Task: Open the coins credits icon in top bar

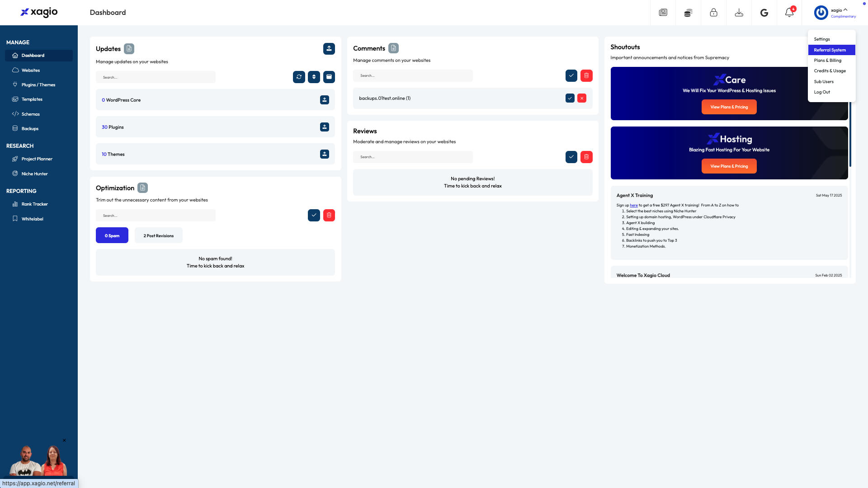Action: [688, 13]
